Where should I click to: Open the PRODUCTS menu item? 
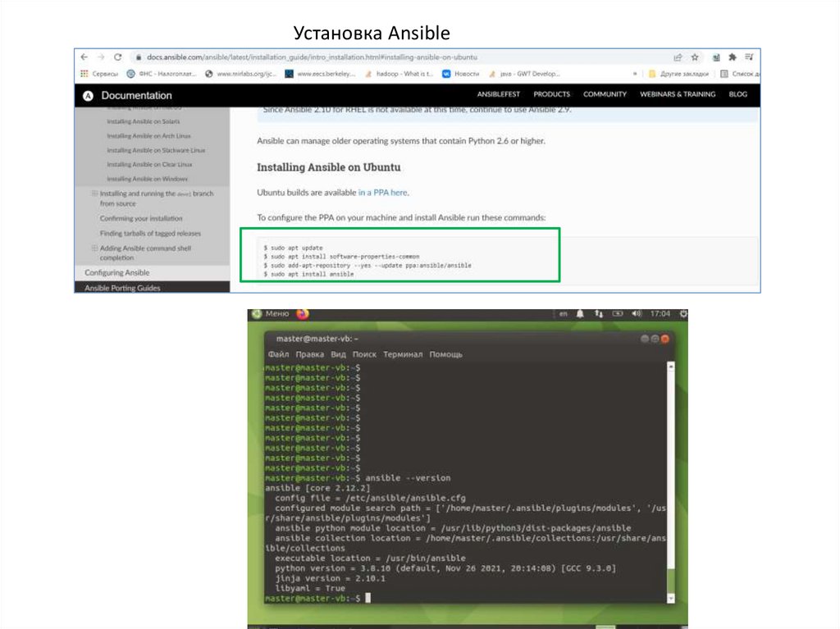point(552,94)
